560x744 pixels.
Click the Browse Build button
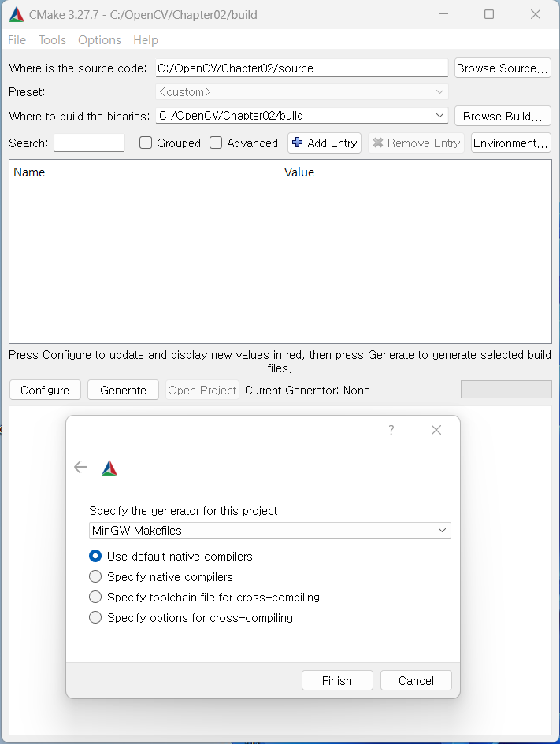(x=503, y=116)
